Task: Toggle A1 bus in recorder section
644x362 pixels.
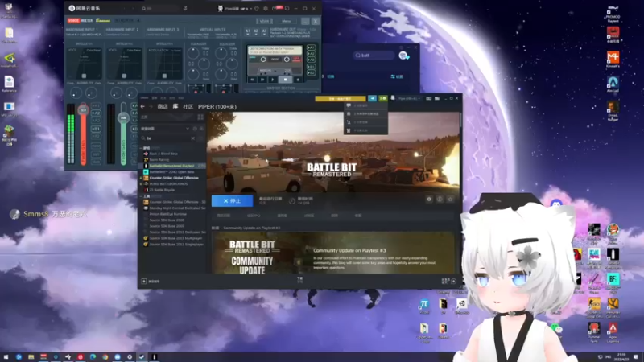Action: click(311, 47)
